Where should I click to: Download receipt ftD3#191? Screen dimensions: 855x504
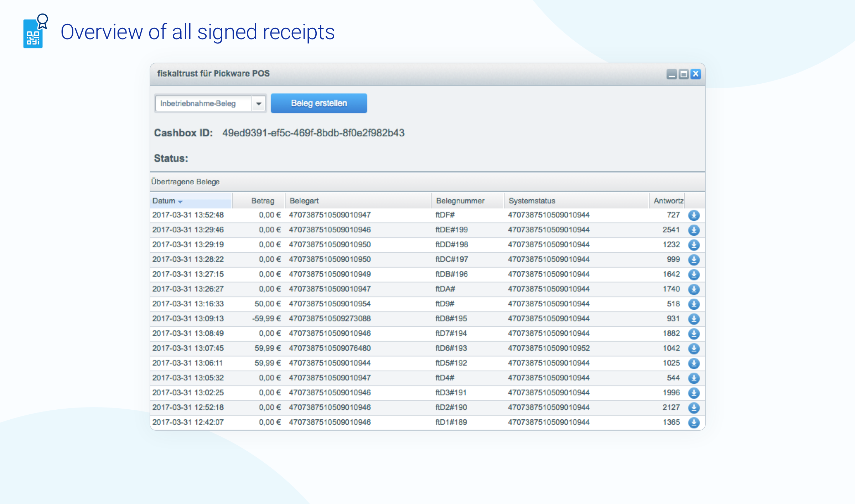pyautogui.click(x=694, y=393)
